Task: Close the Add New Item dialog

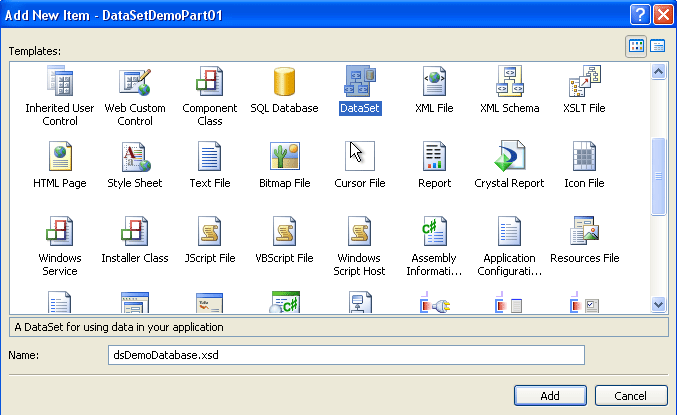Action: (x=664, y=15)
